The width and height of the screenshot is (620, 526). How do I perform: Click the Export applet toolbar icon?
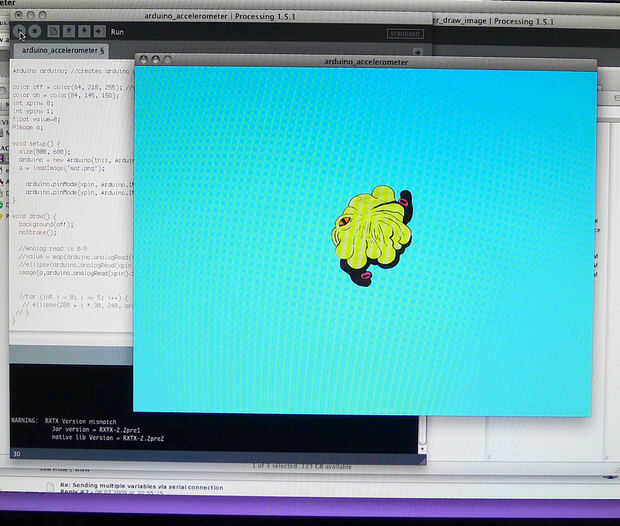pos(100,31)
